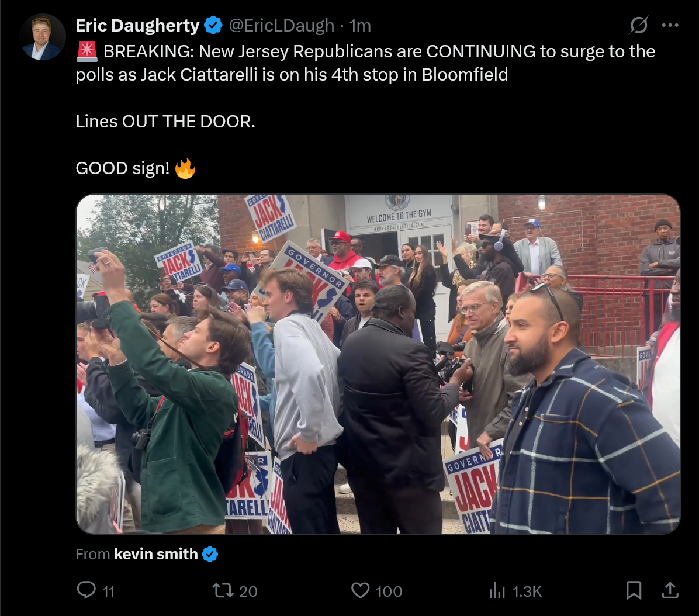Click the verified badge next to kevin smith

pos(210,554)
